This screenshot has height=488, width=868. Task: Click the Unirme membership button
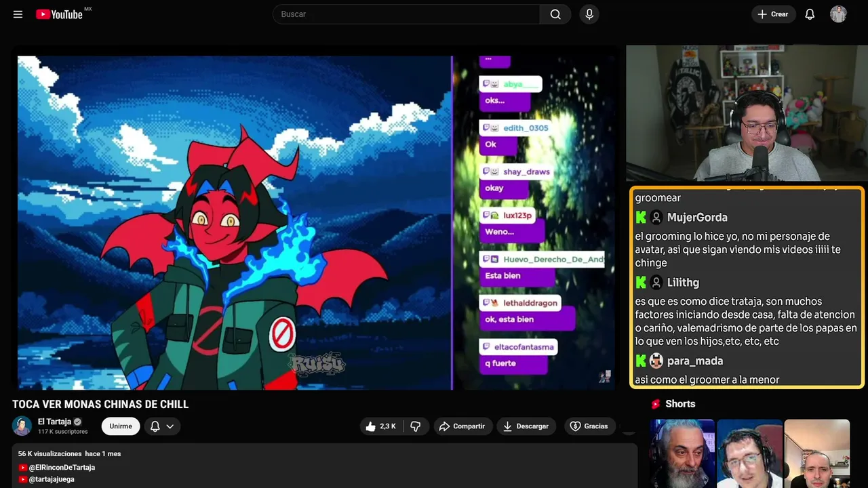pos(121,426)
